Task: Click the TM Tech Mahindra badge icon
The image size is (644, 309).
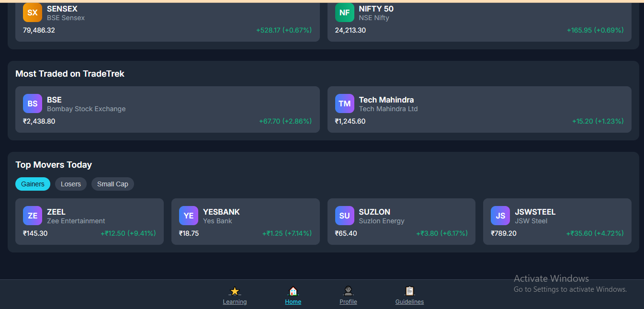Action: click(345, 103)
